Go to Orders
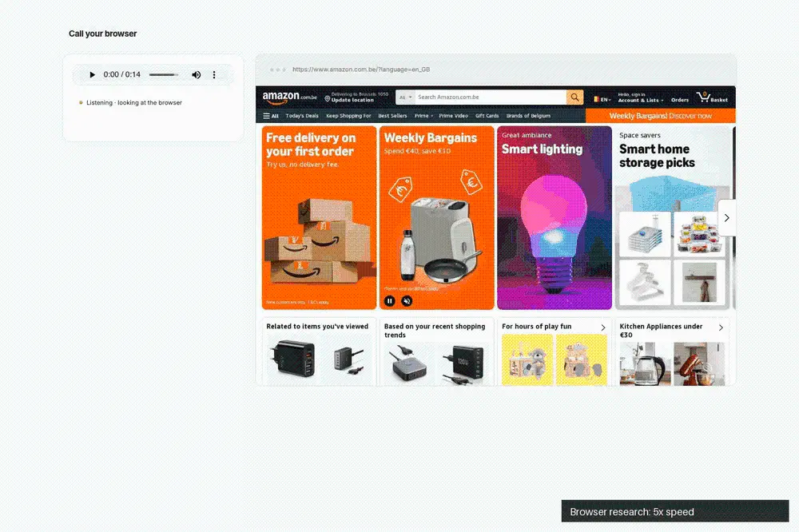The height and width of the screenshot is (532, 799). [680, 100]
